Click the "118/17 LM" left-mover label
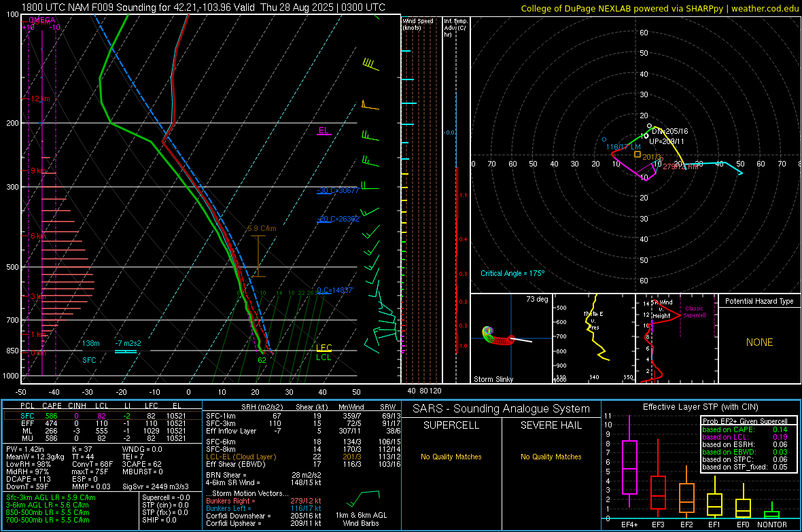Image resolution: width=802 pixels, height=532 pixels. [x=623, y=147]
